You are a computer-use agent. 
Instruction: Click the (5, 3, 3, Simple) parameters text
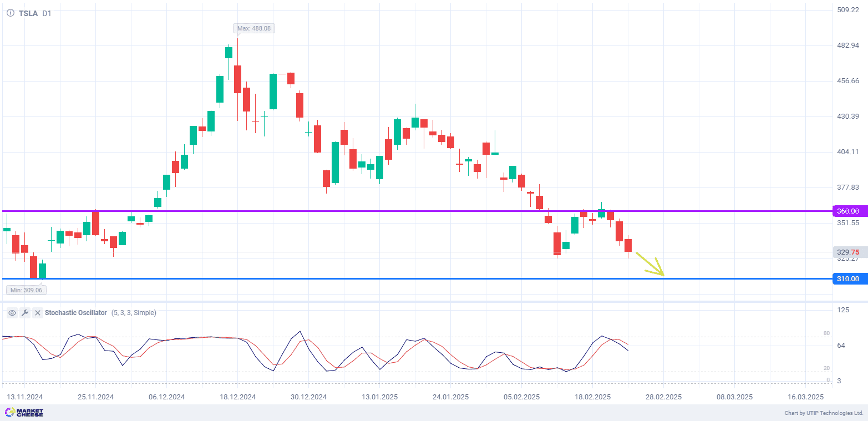click(x=134, y=313)
